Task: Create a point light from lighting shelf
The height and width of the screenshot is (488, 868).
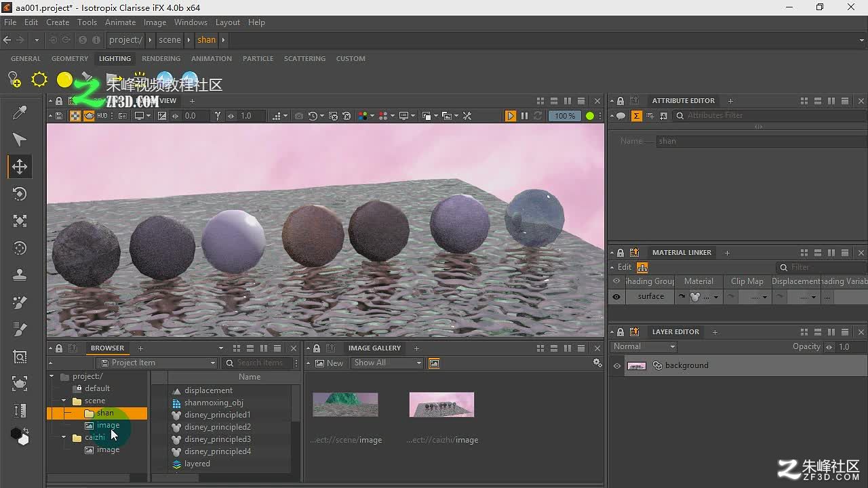Action: coord(14,80)
